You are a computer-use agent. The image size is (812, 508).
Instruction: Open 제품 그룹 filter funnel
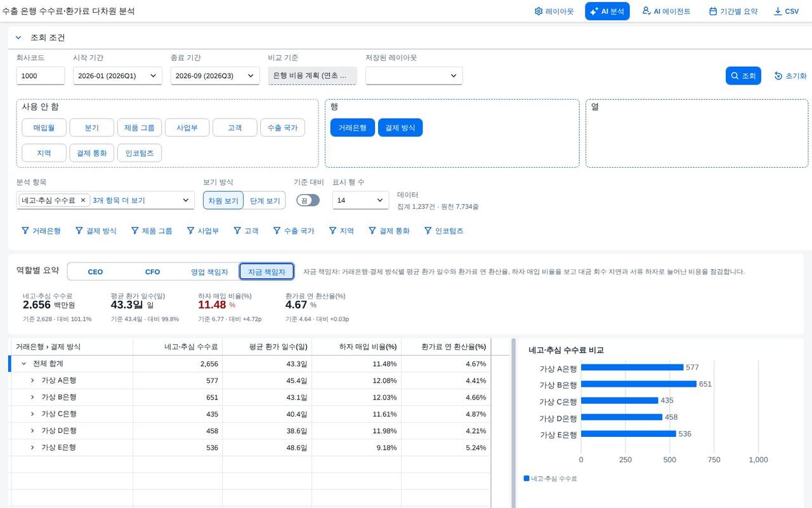click(152, 231)
